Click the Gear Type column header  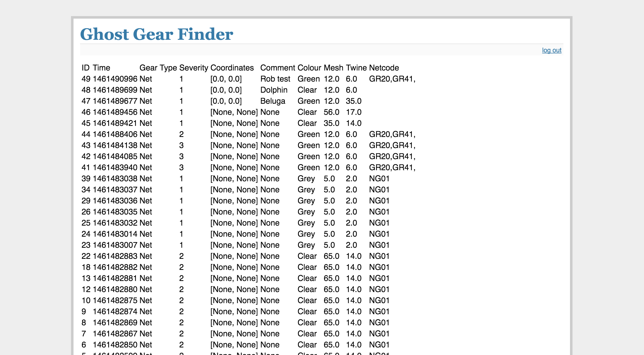158,68
